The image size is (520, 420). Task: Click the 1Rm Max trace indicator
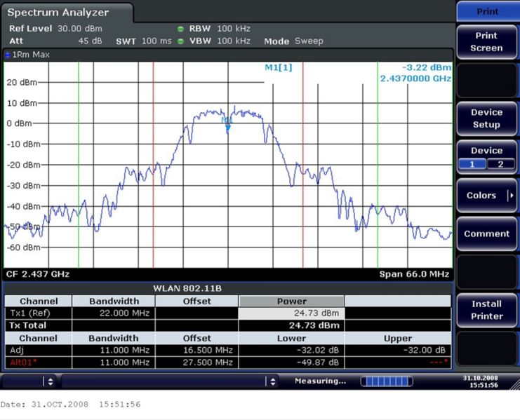point(28,55)
